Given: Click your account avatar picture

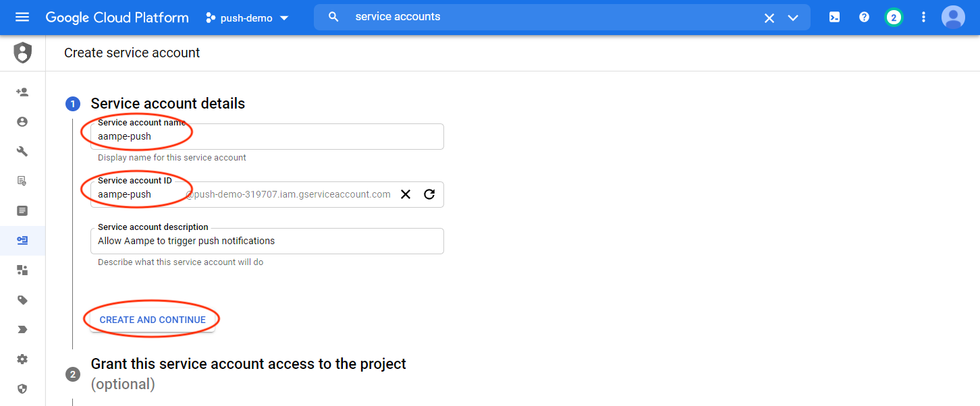Looking at the screenshot, I should [x=953, y=17].
